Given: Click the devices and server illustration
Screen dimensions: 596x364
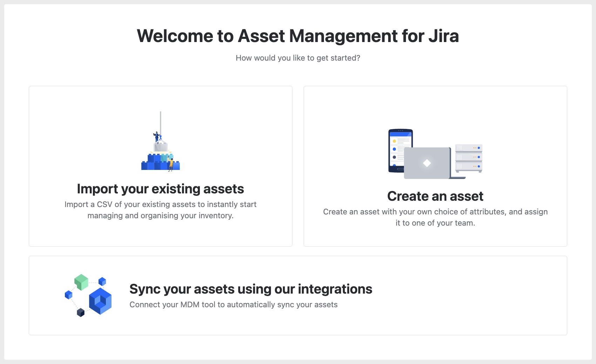Looking at the screenshot, I should [x=435, y=154].
